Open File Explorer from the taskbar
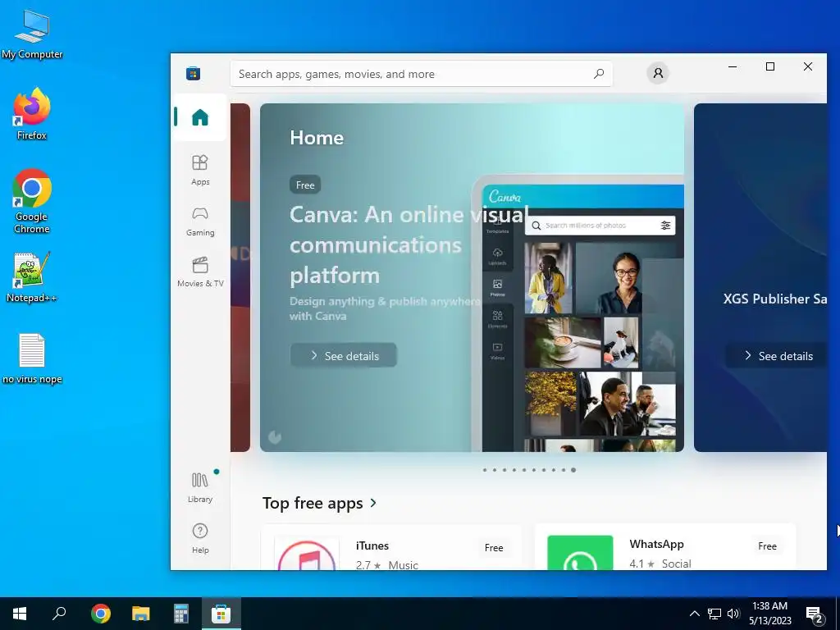 140,614
